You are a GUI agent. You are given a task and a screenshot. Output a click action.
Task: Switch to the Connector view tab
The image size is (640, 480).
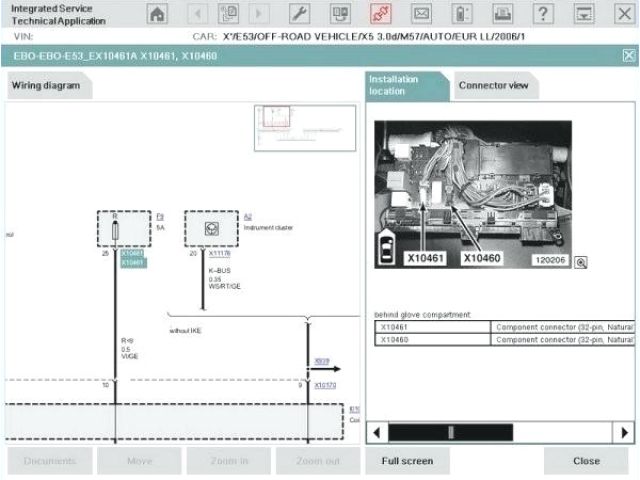[x=493, y=86]
